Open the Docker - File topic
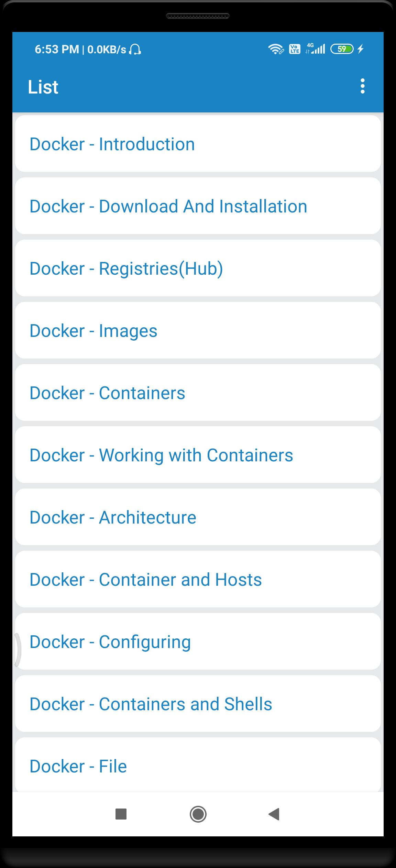Image resolution: width=396 pixels, height=868 pixels. click(x=198, y=765)
